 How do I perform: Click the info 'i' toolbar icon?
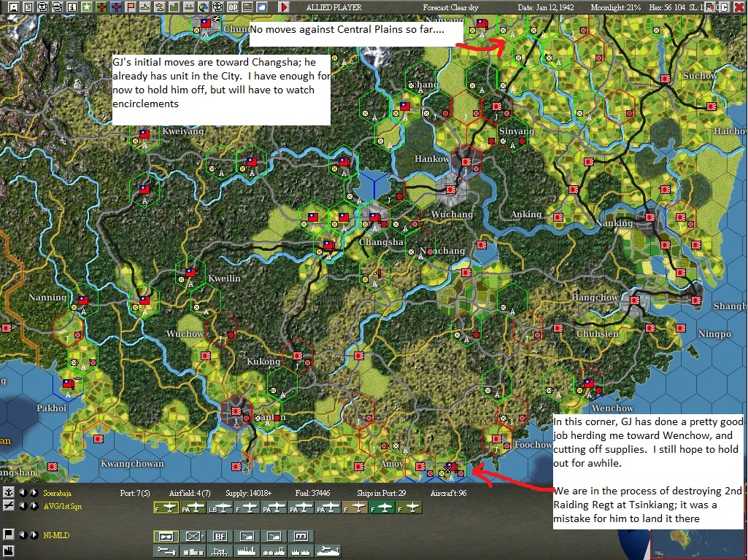[x=72, y=7]
